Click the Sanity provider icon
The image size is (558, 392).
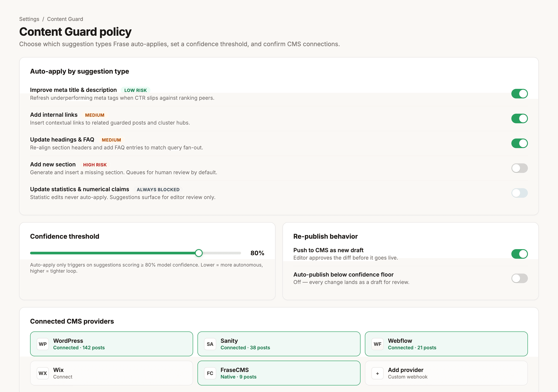[210, 344]
